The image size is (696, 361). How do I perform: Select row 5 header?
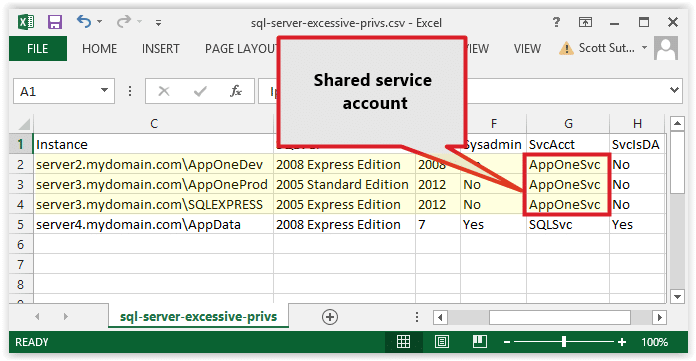click(x=21, y=224)
